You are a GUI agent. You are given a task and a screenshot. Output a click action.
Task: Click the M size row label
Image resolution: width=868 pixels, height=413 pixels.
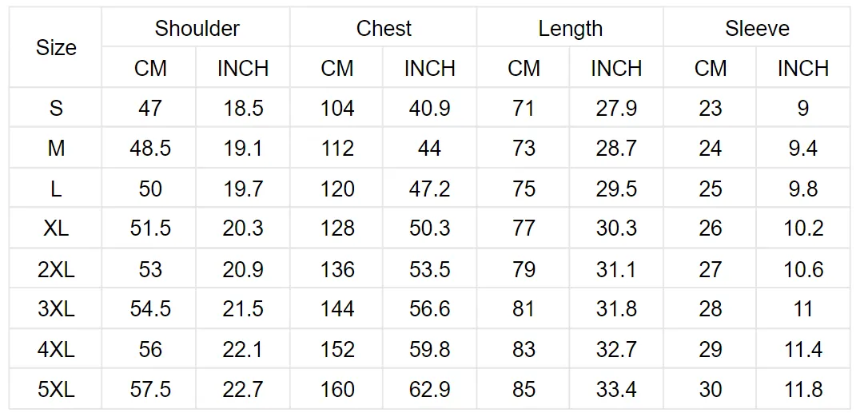[x=56, y=149]
